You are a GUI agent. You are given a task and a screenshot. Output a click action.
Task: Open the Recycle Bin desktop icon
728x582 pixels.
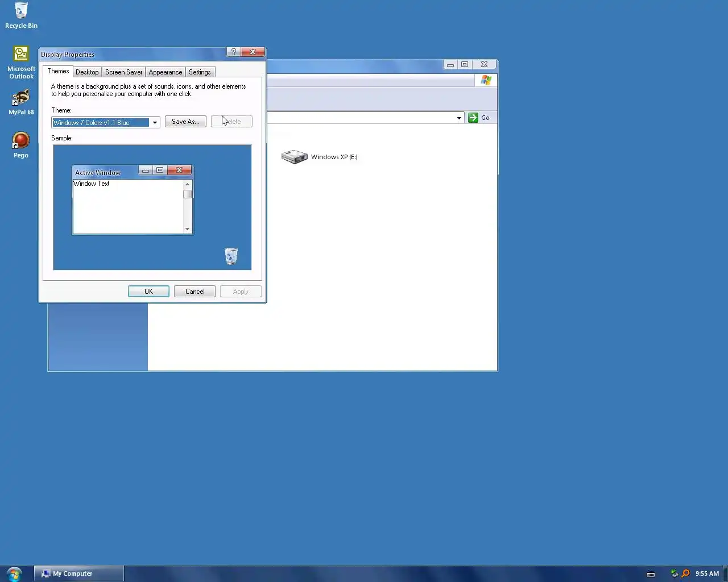[x=21, y=15]
